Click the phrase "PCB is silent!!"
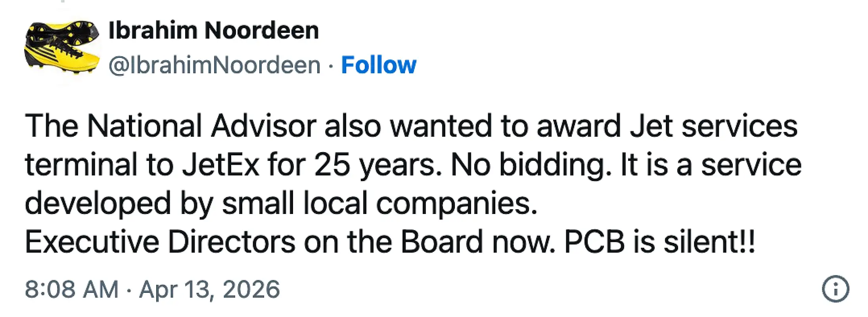Image resolution: width=868 pixels, height=317 pixels. tap(659, 241)
